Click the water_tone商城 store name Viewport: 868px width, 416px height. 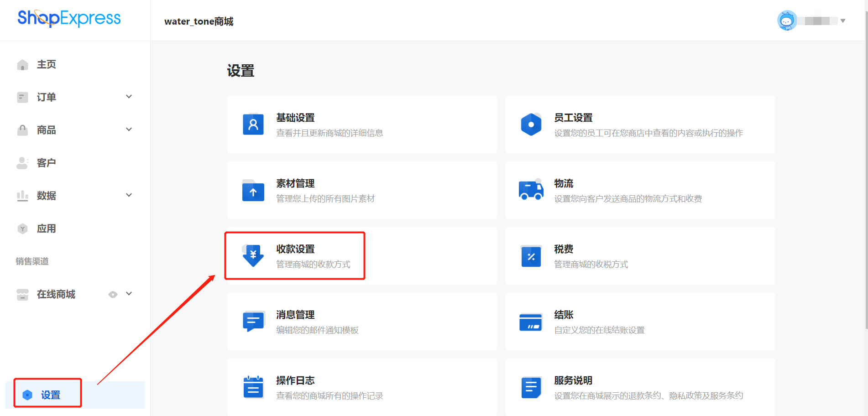pyautogui.click(x=199, y=21)
